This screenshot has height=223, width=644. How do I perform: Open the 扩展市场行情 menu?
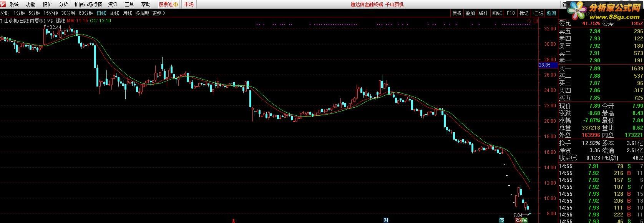point(88,5)
